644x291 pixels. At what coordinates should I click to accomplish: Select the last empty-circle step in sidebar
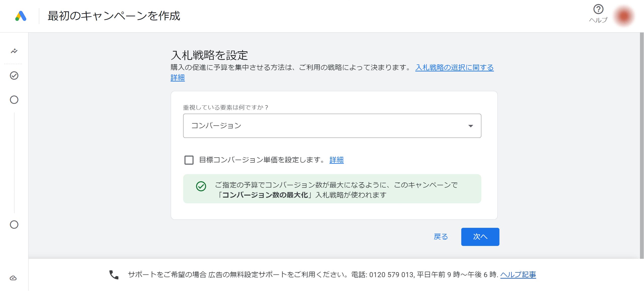pos(14,225)
